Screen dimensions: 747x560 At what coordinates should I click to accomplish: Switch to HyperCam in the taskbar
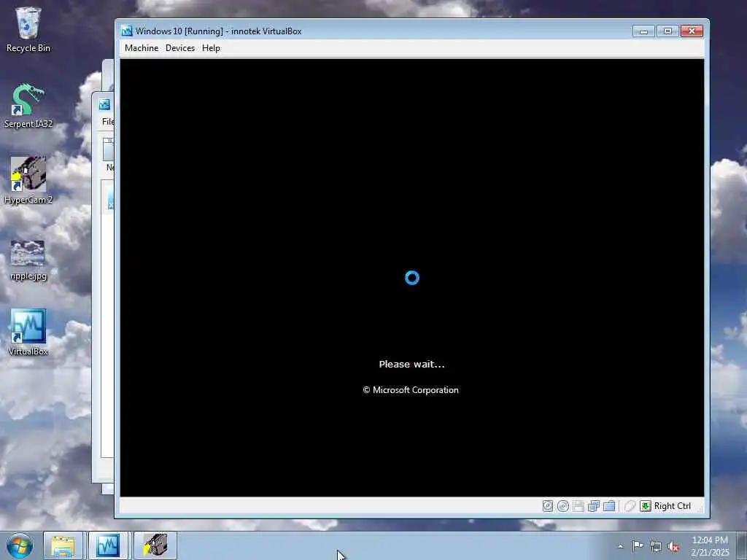click(x=155, y=545)
